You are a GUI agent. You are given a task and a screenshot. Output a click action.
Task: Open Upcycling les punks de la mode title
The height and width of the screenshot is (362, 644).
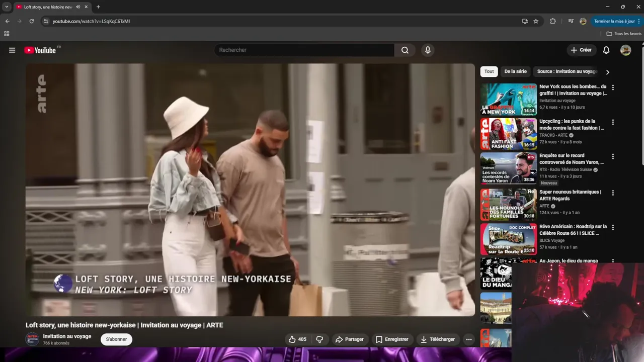572,125
